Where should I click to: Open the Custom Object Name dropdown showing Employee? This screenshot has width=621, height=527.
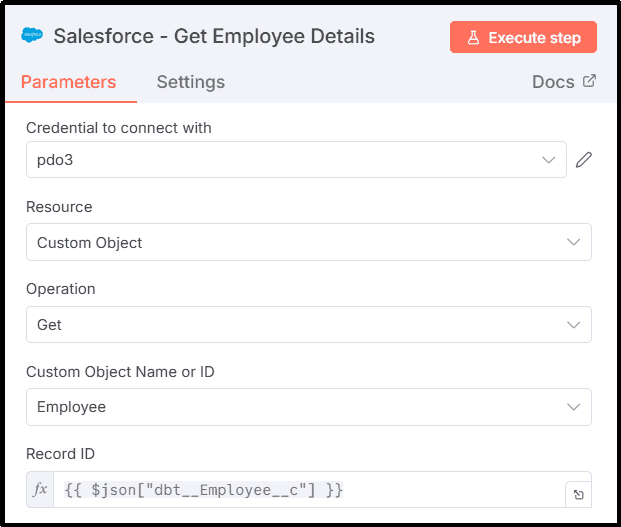pyautogui.click(x=308, y=407)
